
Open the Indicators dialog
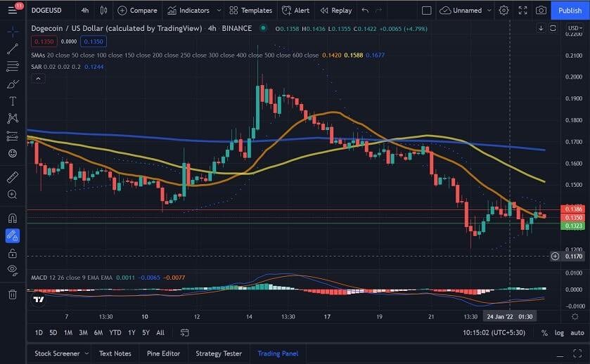pos(188,10)
